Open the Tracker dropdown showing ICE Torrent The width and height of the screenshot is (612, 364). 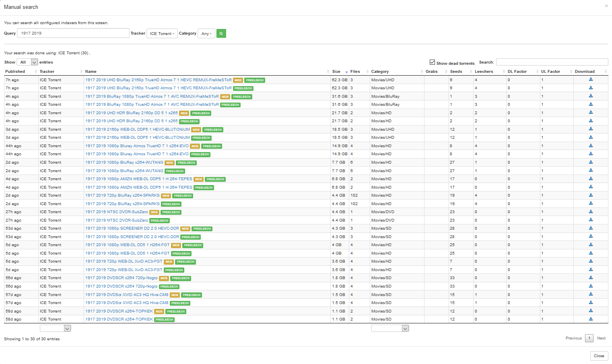162,33
